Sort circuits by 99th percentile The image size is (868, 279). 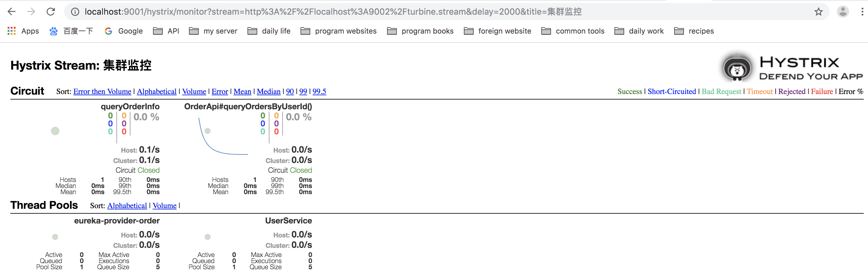tap(303, 92)
